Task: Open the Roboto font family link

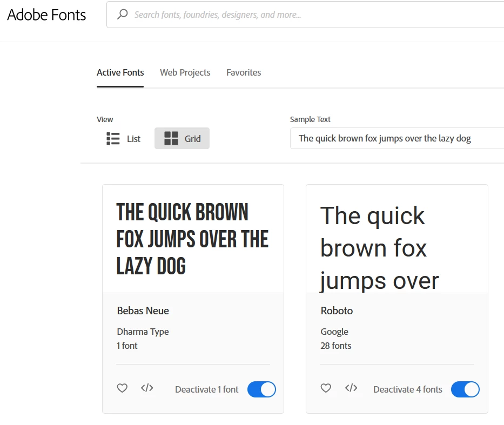Action: [x=337, y=311]
